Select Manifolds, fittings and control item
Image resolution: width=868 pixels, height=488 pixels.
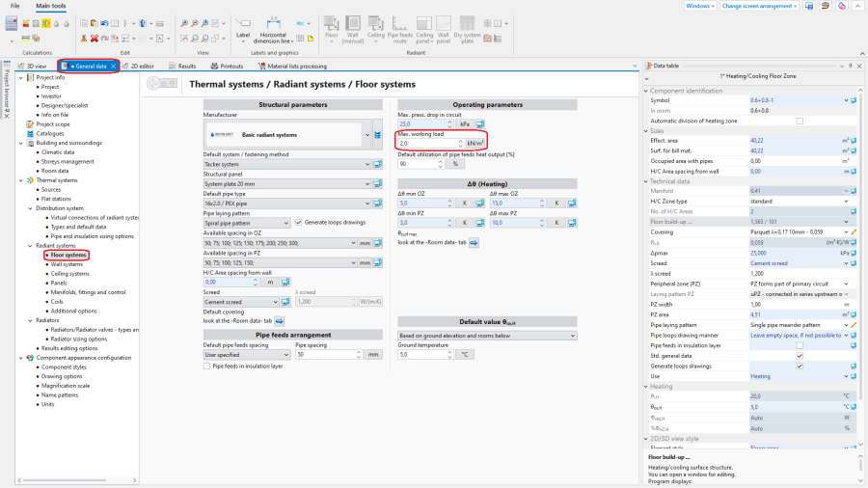pos(88,292)
